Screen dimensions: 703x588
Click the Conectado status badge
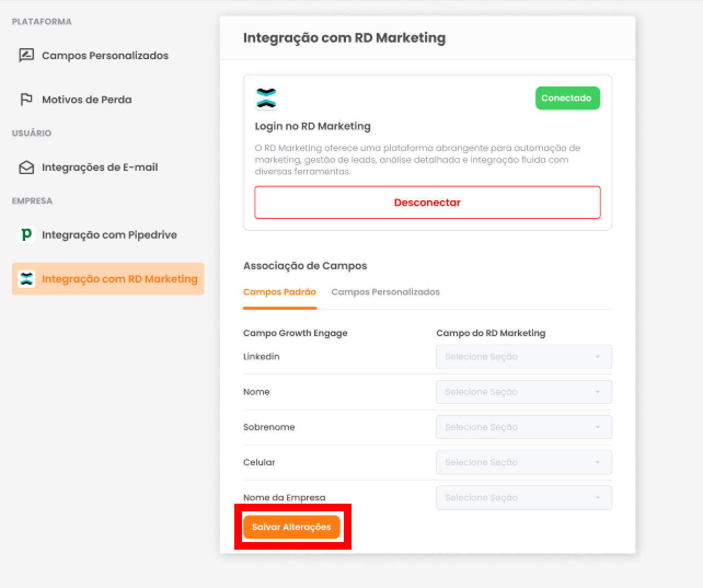tap(567, 98)
